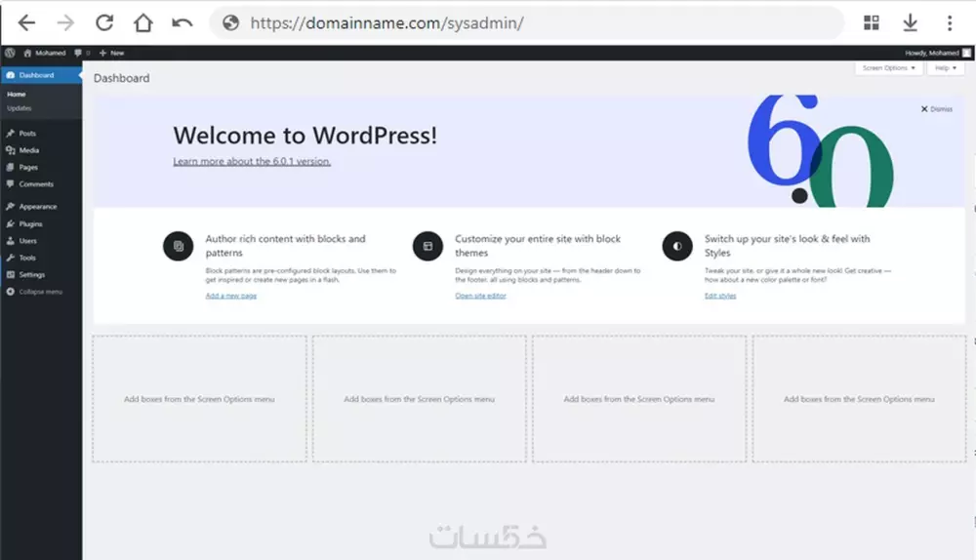Open the Appearance menu label
The height and width of the screenshot is (560, 976).
[x=38, y=207]
